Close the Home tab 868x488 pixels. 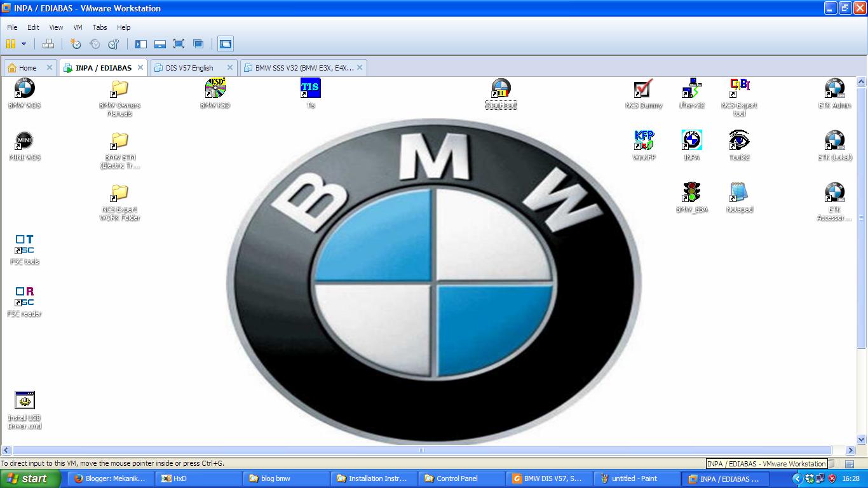tap(50, 68)
